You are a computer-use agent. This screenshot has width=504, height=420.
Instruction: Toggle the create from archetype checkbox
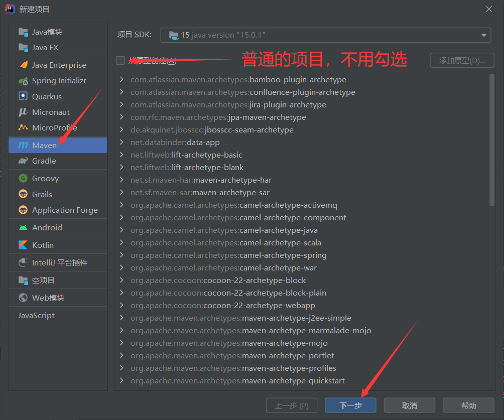coord(120,60)
